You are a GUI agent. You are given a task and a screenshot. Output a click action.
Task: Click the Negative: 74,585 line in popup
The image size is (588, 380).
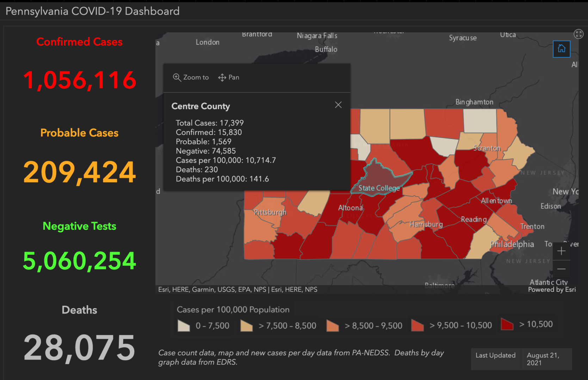[x=206, y=151]
